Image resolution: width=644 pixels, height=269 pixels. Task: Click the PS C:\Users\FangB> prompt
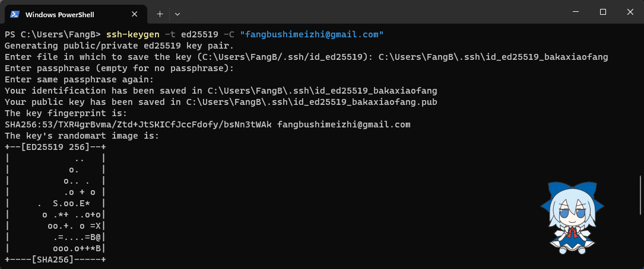(52, 34)
